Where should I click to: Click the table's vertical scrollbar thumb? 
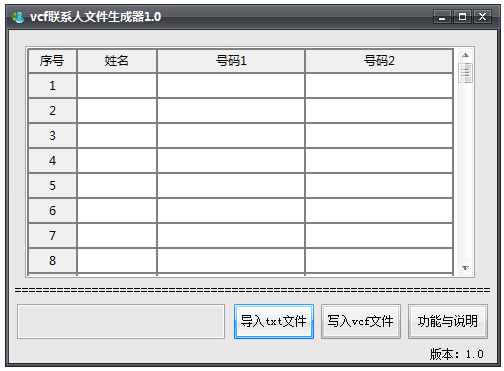coord(466,72)
